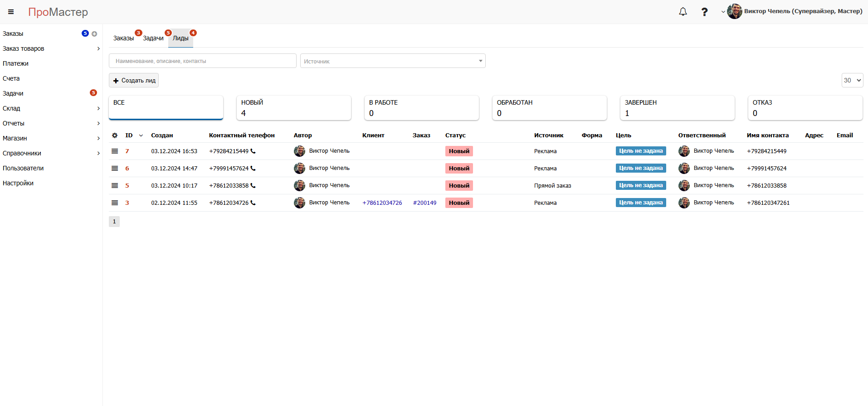Focus the search field Наименование, описание, контакты
This screenshot has width=868, height=406.
203,61
